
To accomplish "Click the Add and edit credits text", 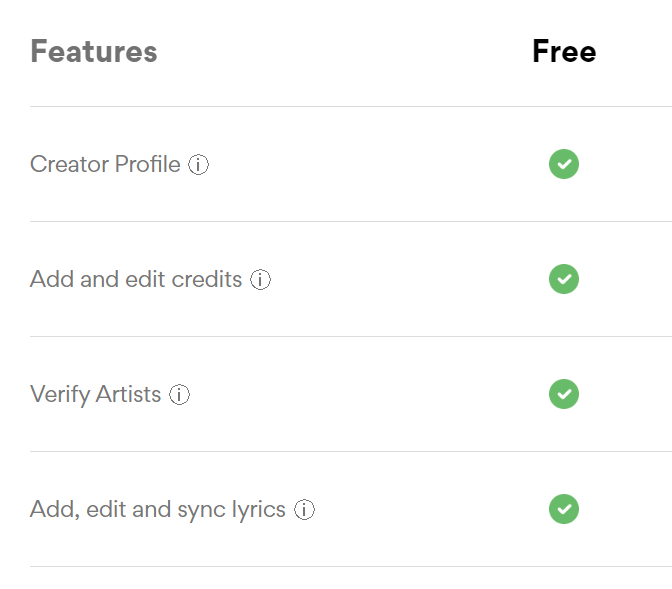I will pyautogui.click(x=136, y=279).
